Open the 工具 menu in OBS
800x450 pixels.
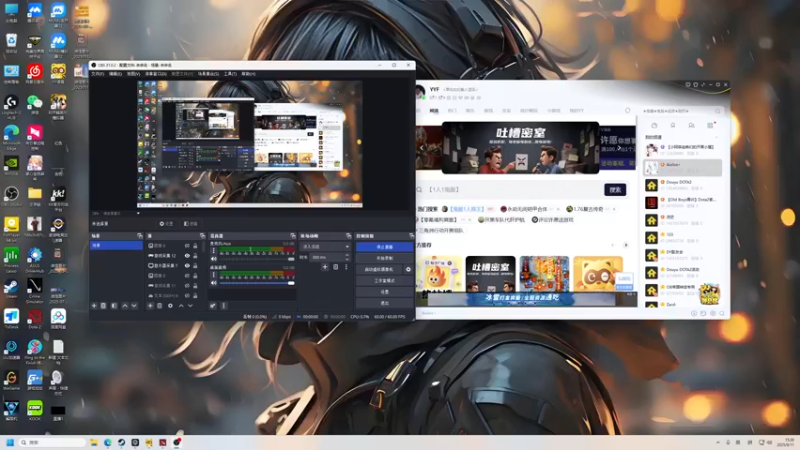tap(230, 74)
